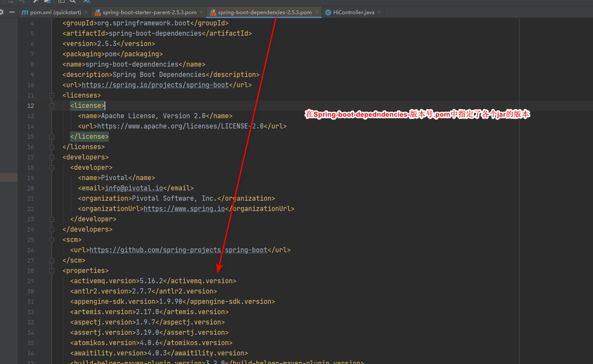This screenshot has width=593, height=364.
Task: Fold at the </scm> closing marker line 27
Action: 52,260
